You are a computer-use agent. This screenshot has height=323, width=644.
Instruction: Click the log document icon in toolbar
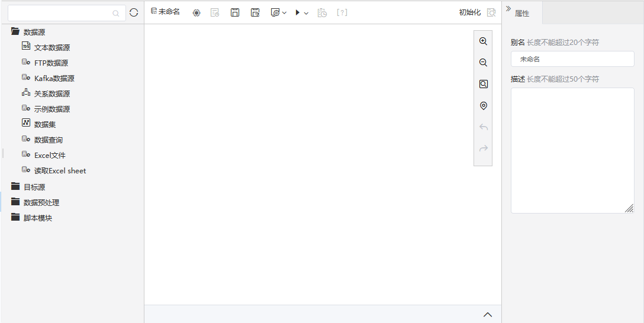pyautogui.click(x=215, y=13)
